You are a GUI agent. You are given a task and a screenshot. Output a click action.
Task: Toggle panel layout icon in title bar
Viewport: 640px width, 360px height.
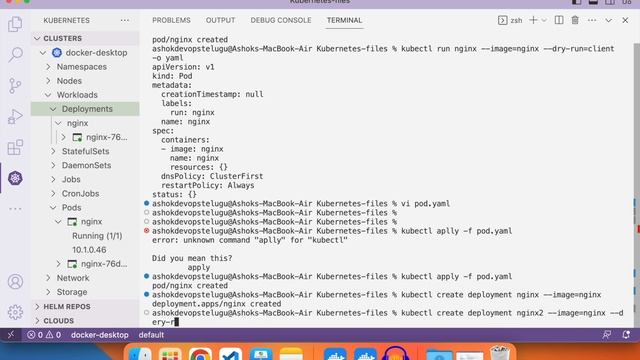593,2
